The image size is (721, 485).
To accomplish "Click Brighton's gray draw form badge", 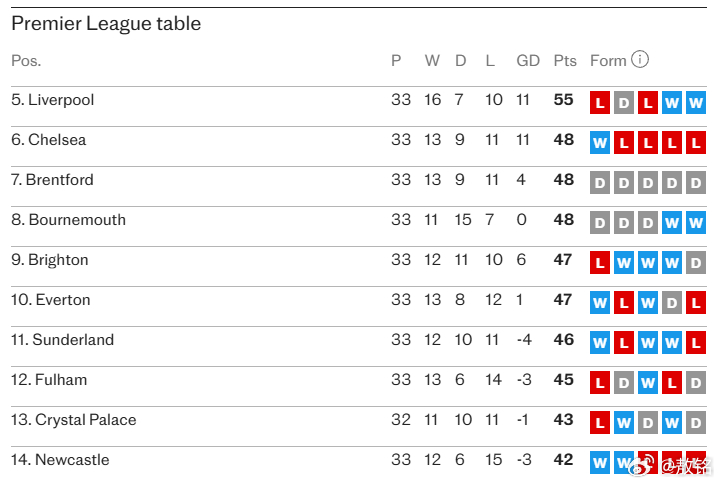I will [696, 263].
